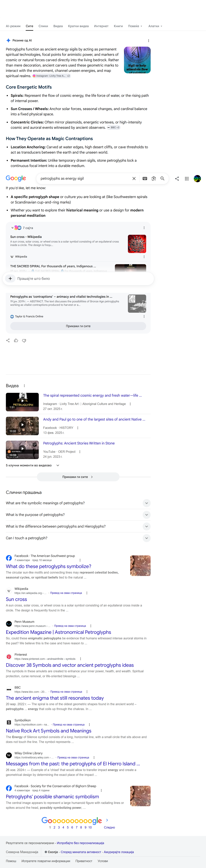Screen dimensions: 206x868
Task: Open options for the BBC result
Action: (x=87, y=692)
